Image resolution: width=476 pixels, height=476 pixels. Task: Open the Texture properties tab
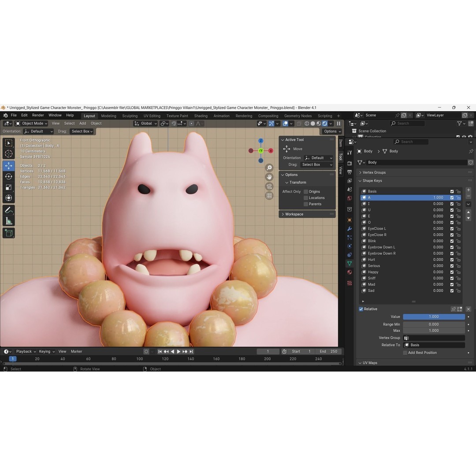[x=350, y=283]
